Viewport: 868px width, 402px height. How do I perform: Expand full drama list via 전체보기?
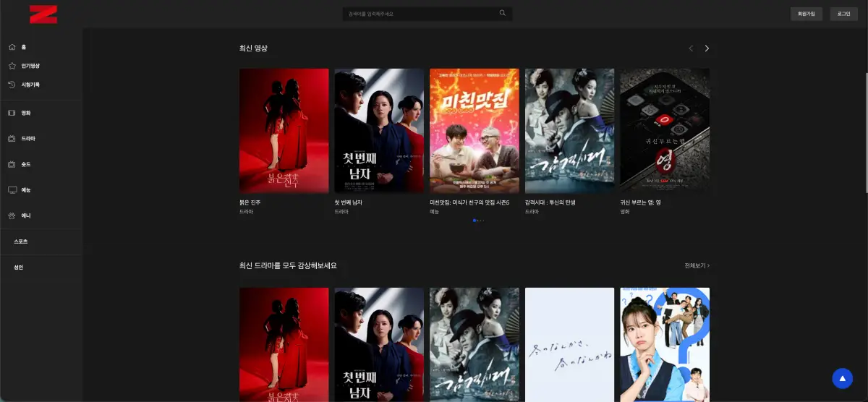point(697,265)
